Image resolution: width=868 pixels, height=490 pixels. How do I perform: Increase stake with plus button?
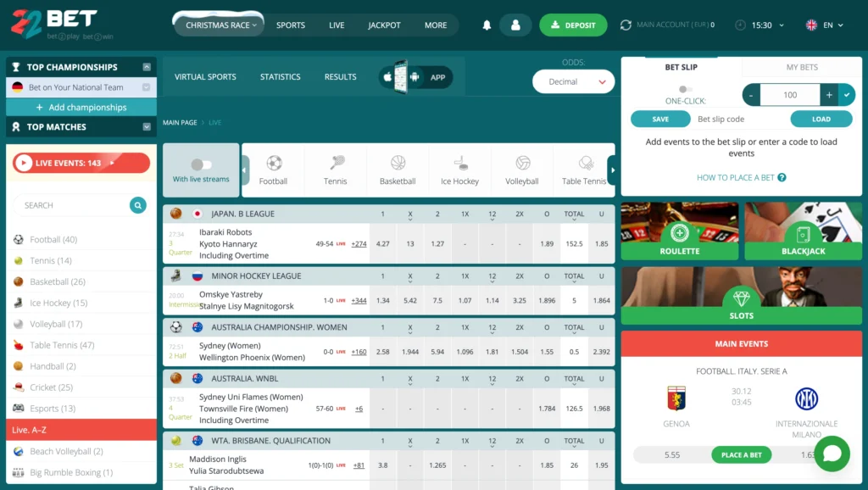(x=829, y=95)
